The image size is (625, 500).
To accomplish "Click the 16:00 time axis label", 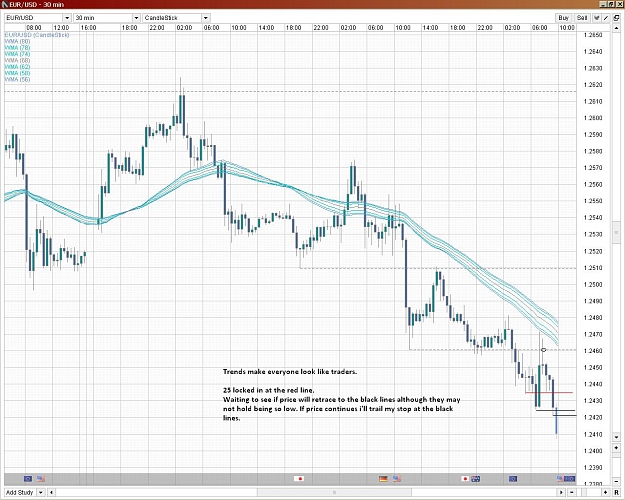I will pos(88,28).
